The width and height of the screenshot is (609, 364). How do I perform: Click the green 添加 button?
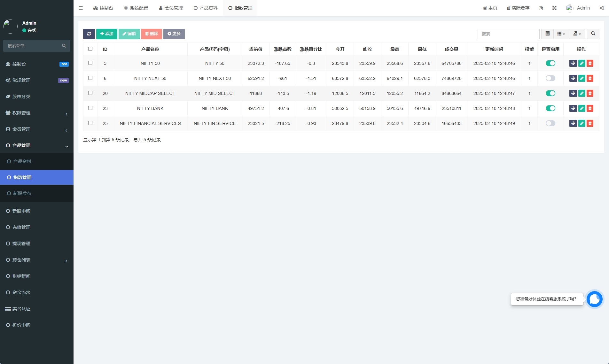pos(107,34)
